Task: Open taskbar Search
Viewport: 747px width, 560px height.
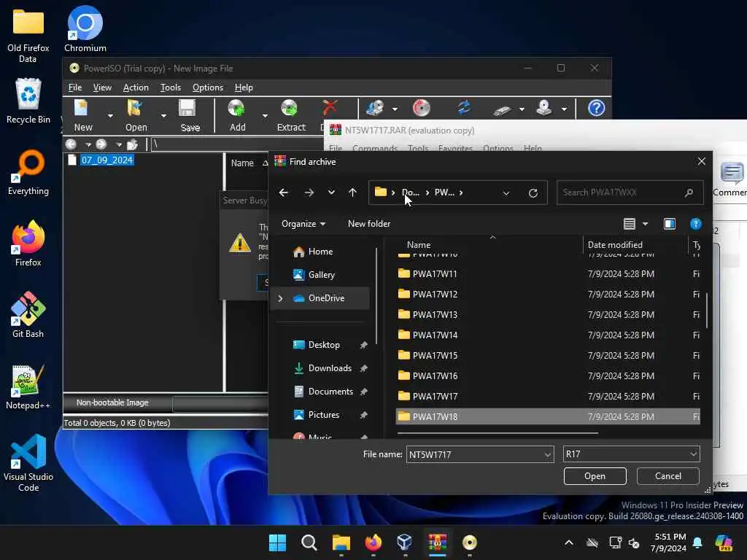Action: (x=309, y=542)
